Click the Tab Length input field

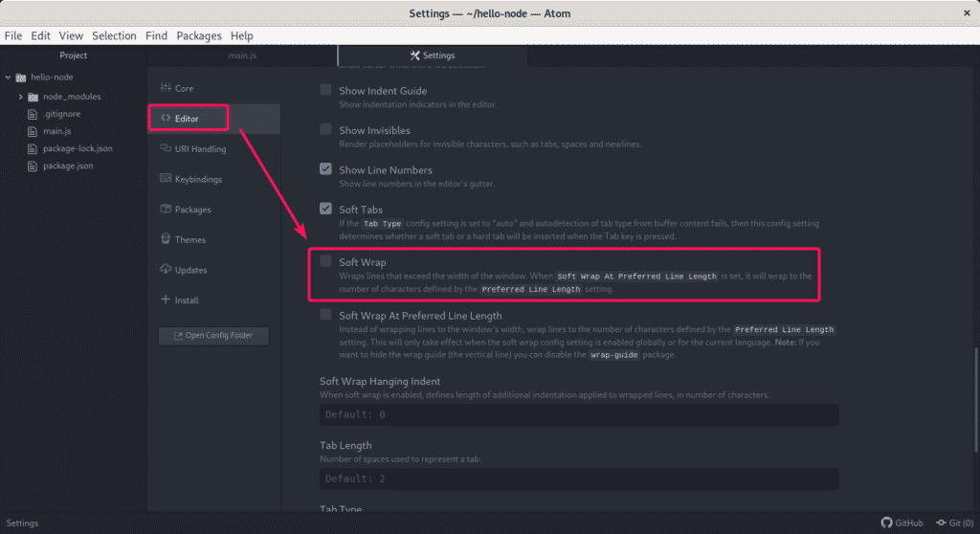[579, 479]
